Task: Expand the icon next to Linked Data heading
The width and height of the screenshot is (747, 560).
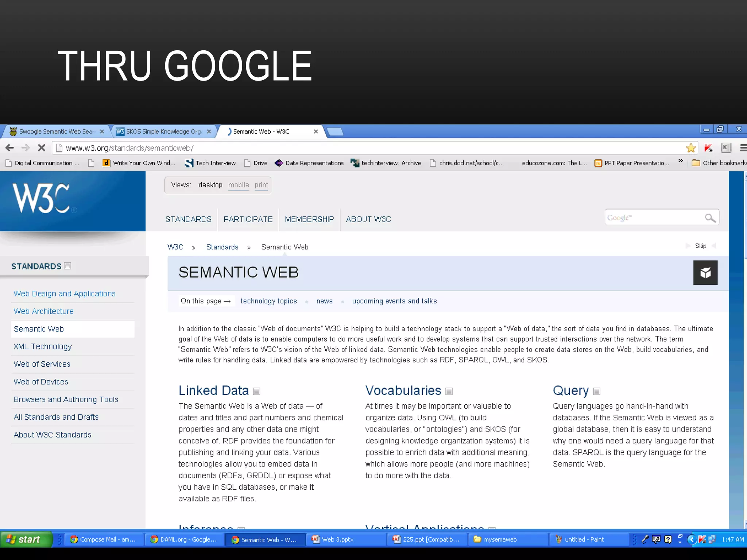Action: (x=256, y=391)
